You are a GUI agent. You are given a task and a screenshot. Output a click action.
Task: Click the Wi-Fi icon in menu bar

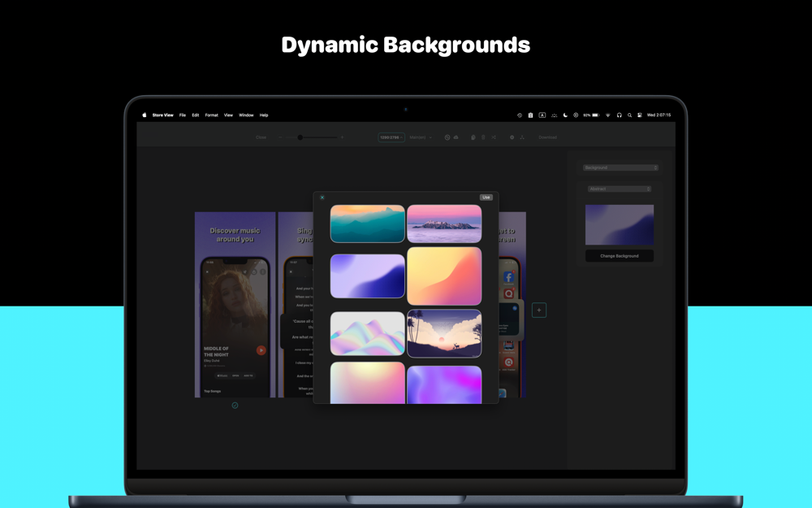[608, 115]
